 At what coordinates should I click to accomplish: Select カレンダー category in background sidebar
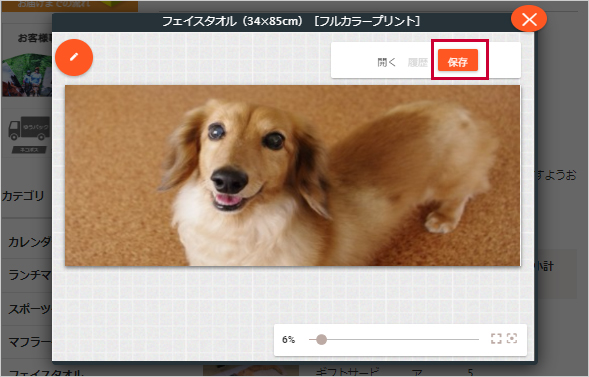point(29,242)
